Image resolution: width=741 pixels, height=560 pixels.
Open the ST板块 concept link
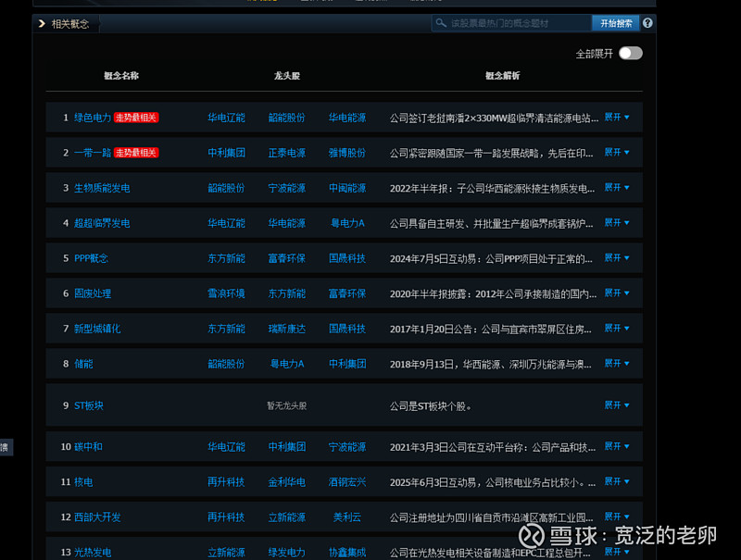[89, 405]
